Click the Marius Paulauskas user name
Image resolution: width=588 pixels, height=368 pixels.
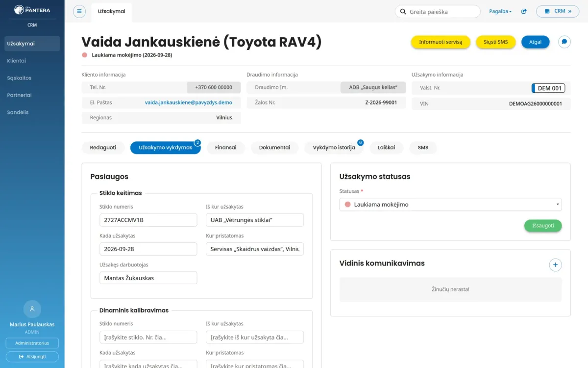(x=32, y=324)
